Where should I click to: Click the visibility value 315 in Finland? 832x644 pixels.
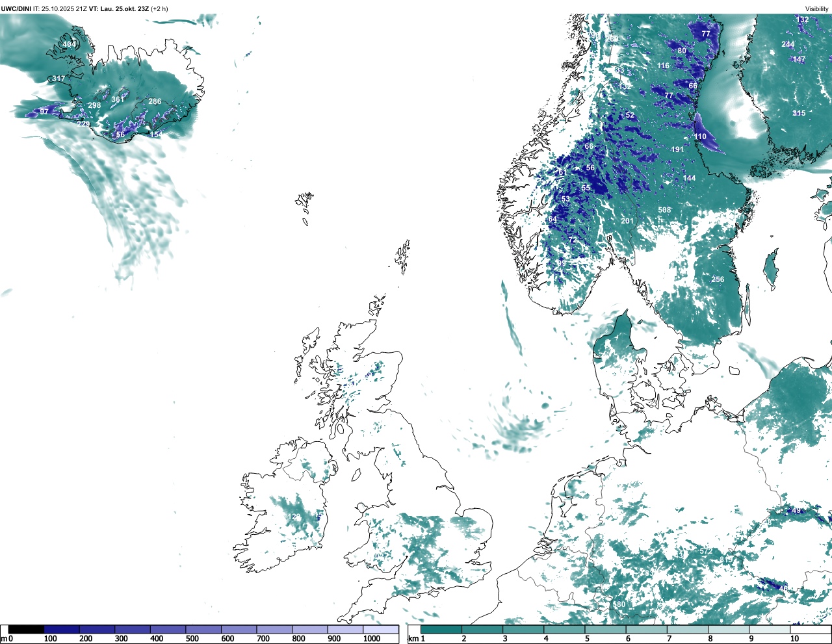click(799, 113)
